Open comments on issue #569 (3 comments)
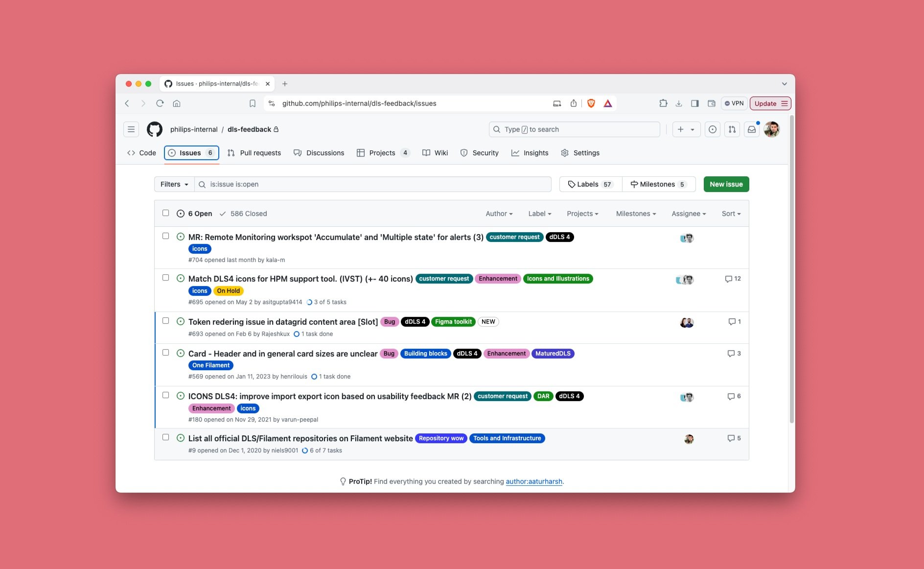This screenshot has width=924, height=569. [734, 354]
